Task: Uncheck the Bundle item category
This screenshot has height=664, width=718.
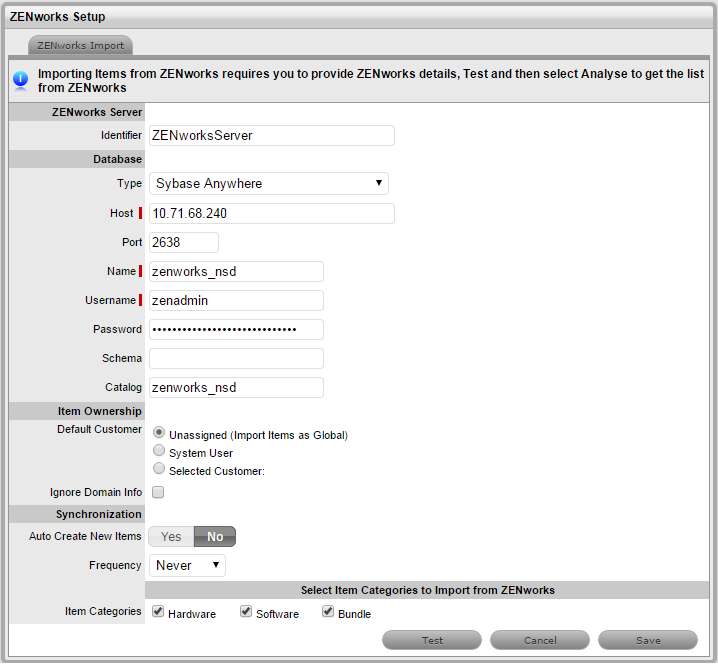Action: [328, 611]
